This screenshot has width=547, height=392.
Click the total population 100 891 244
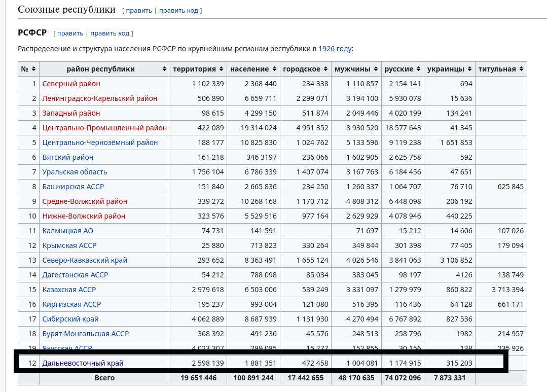253,378
